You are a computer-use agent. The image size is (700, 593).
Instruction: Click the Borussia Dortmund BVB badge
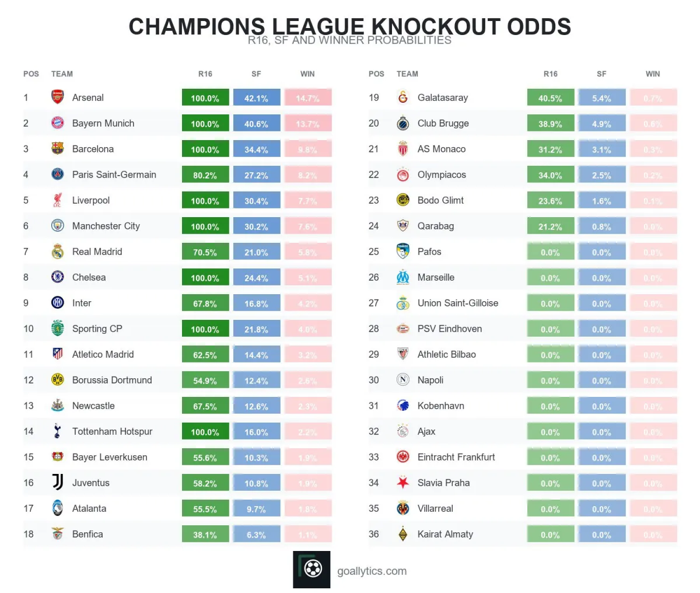(57, 380)
